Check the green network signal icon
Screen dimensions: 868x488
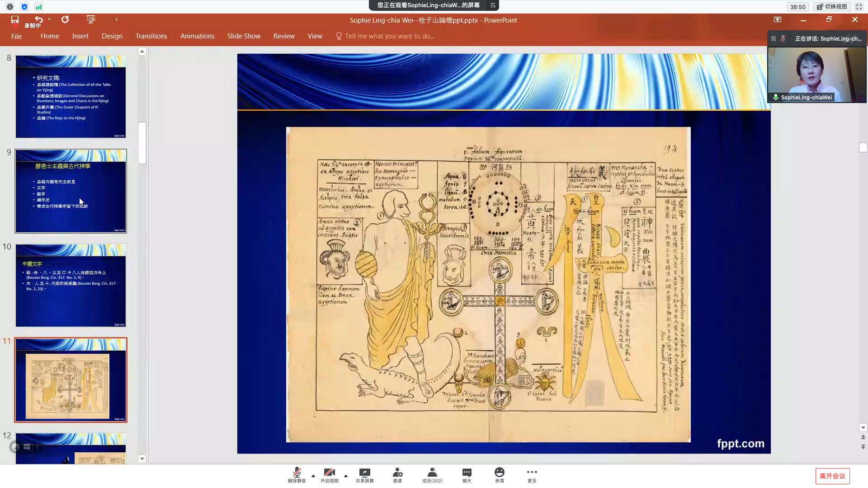[x=39, y=7]
